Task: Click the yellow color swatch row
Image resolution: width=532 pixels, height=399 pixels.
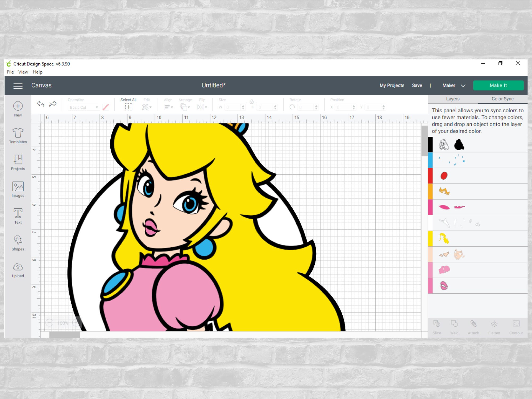Action: tap(478, 239)
